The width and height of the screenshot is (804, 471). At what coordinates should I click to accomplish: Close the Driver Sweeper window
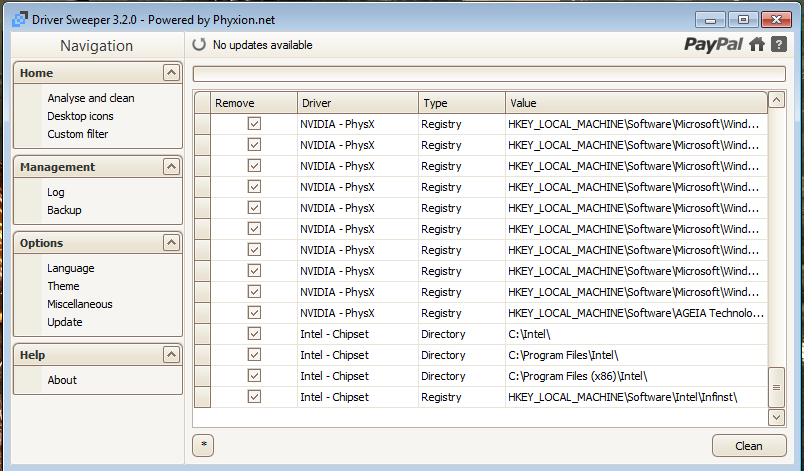click(776, 20)
